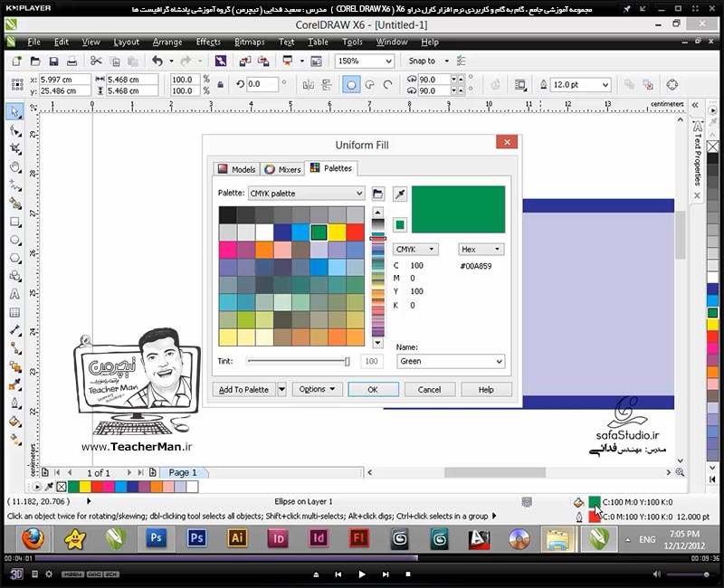This screenshot has width=724, height=588.
Task: Pick the red swatch in palette grid
Action: [355, 232]
